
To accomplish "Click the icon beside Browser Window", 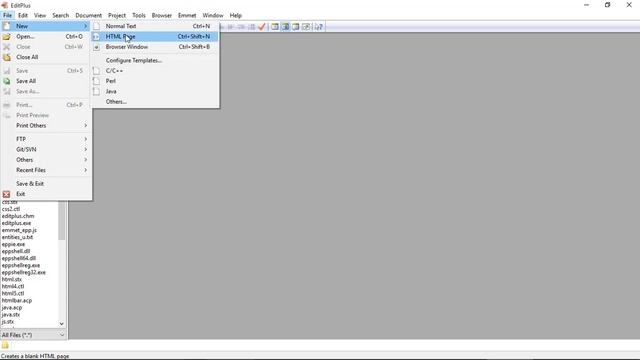I will coord(96,47).
